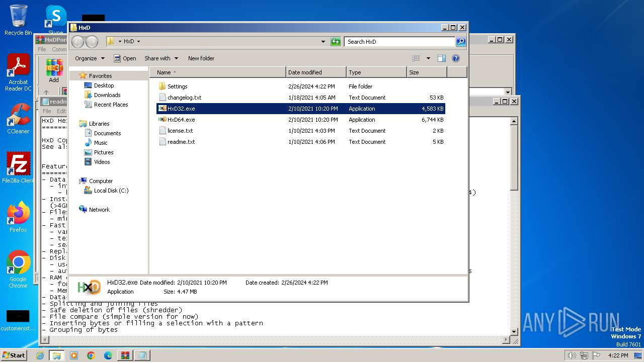Select Desktop in navigation pane

click(104, 85)
